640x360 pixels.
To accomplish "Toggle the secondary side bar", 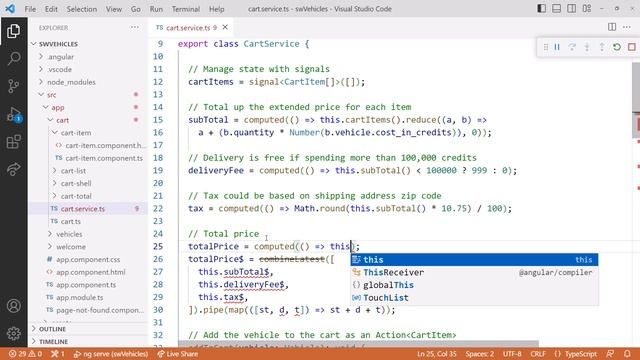I will tap(572, 9).
